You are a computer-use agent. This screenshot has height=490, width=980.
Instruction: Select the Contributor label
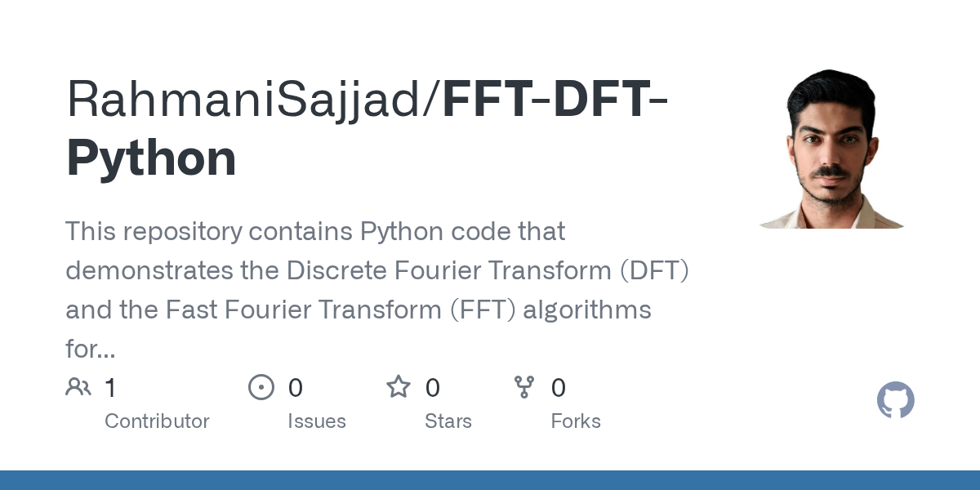(x=157, y=421)
